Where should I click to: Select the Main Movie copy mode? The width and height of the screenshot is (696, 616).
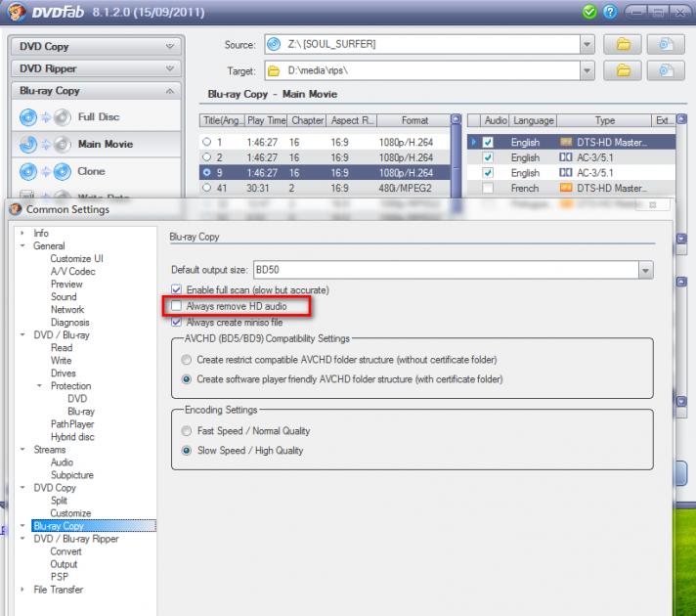coord(96,145)
